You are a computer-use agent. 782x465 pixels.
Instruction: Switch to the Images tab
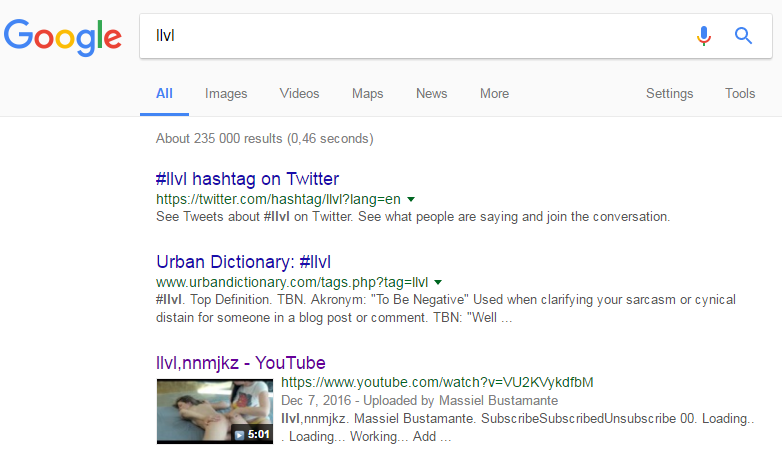[x=226, y=93]
